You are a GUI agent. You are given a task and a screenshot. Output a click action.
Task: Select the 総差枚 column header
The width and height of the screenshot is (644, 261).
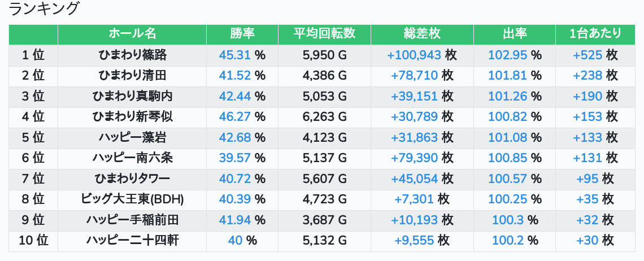(422, 34)
